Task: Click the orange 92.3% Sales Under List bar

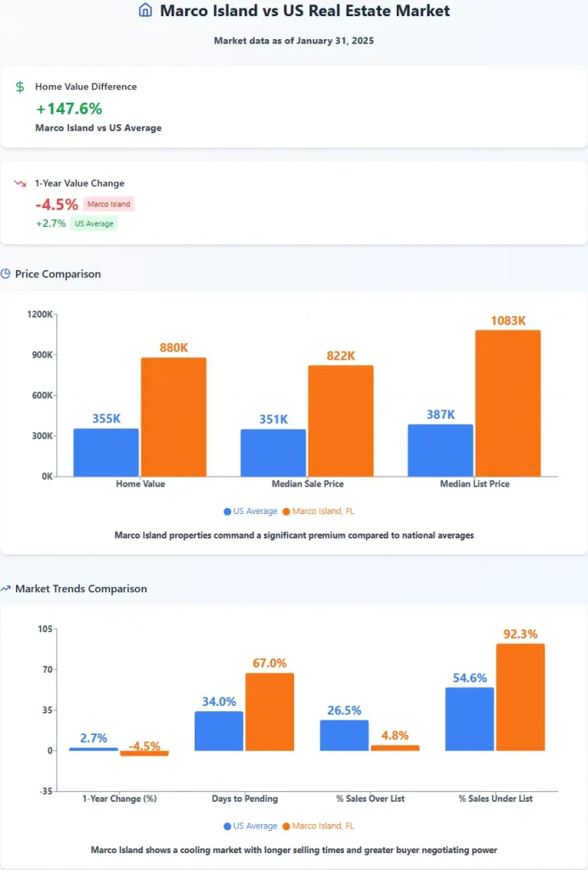Action: [x=520, y=697]
